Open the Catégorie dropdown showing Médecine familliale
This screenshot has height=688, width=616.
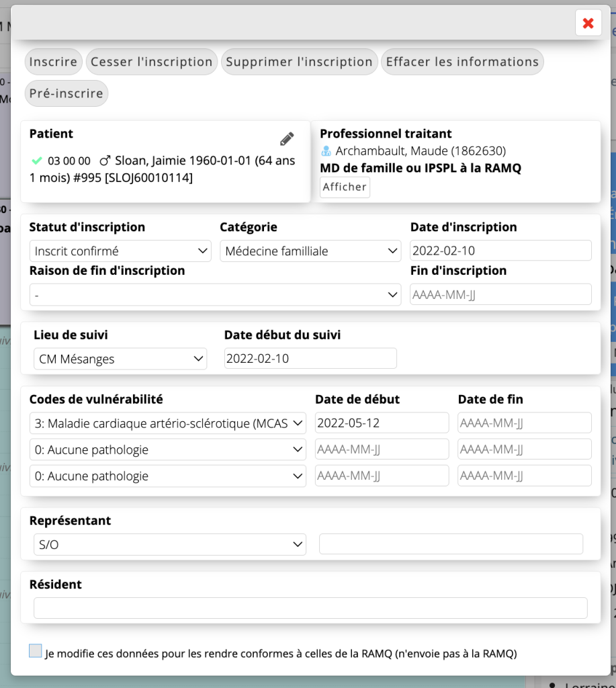(310, 251)
